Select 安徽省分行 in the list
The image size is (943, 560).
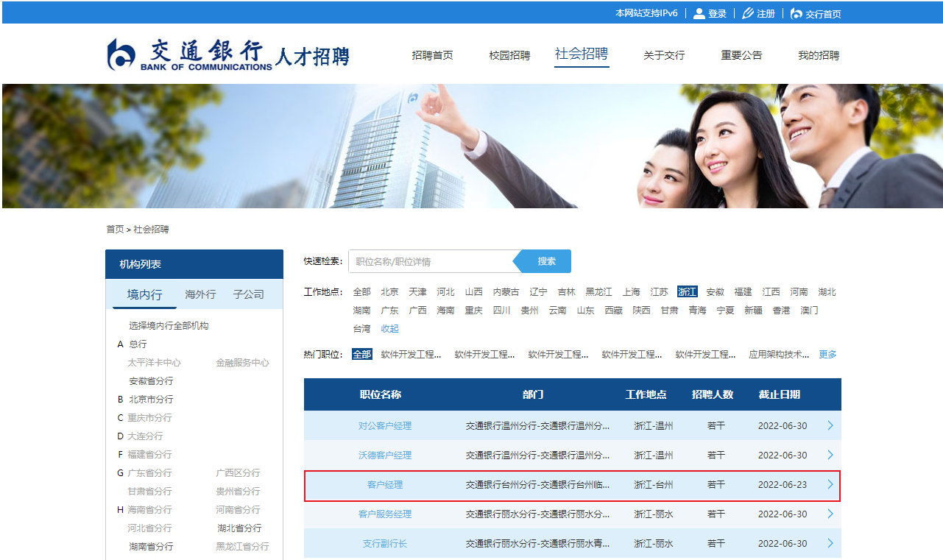151,380
